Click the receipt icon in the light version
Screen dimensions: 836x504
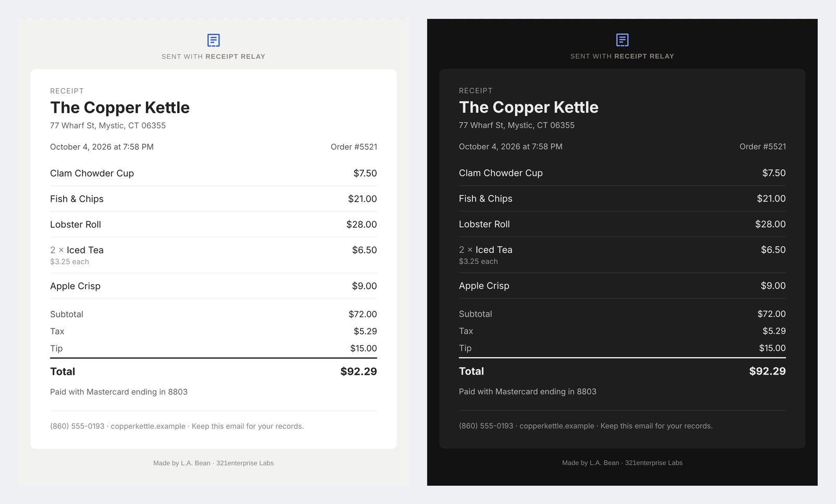pos(213,40)
